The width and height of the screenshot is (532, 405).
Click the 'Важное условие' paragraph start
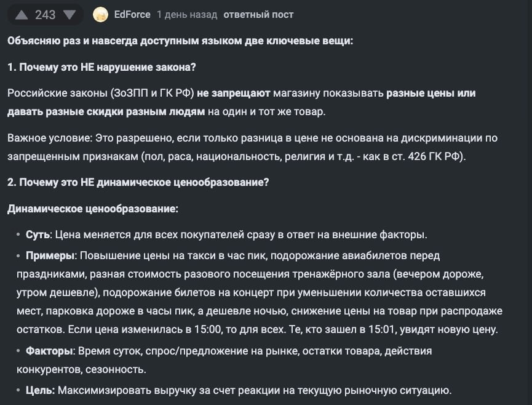[x=50, y=138]
